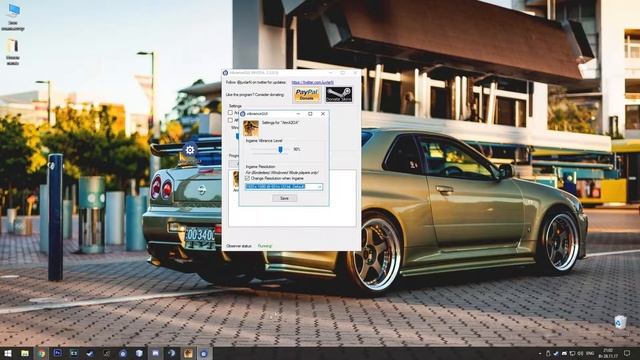Toggle second Settings checkbox in main window
The width and height of the screenshot is (640, 360).
[230, 120]
